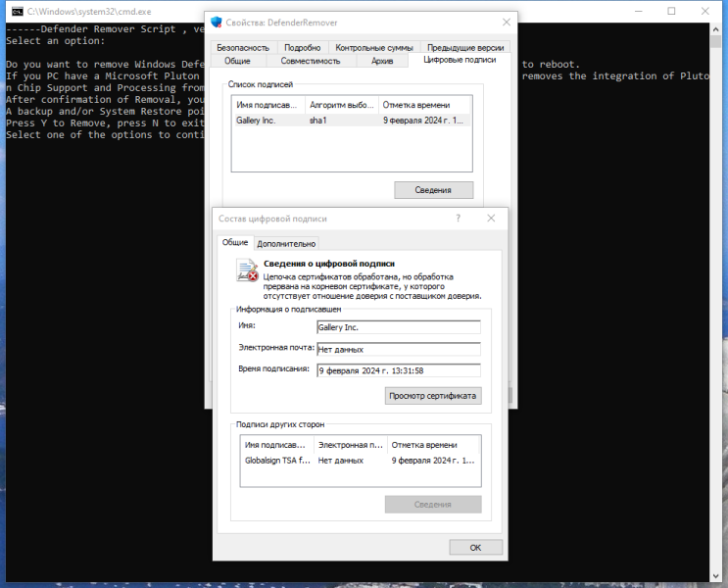This screenshot has height=588, width=728.
Task: Click the cmd.exe icon in title bar
Action: point(18,12)
